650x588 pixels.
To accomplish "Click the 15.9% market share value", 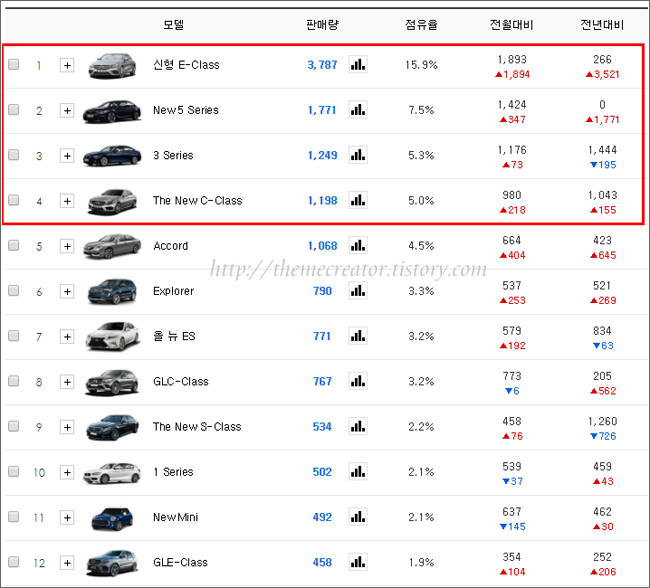I will tap(421, 65).
